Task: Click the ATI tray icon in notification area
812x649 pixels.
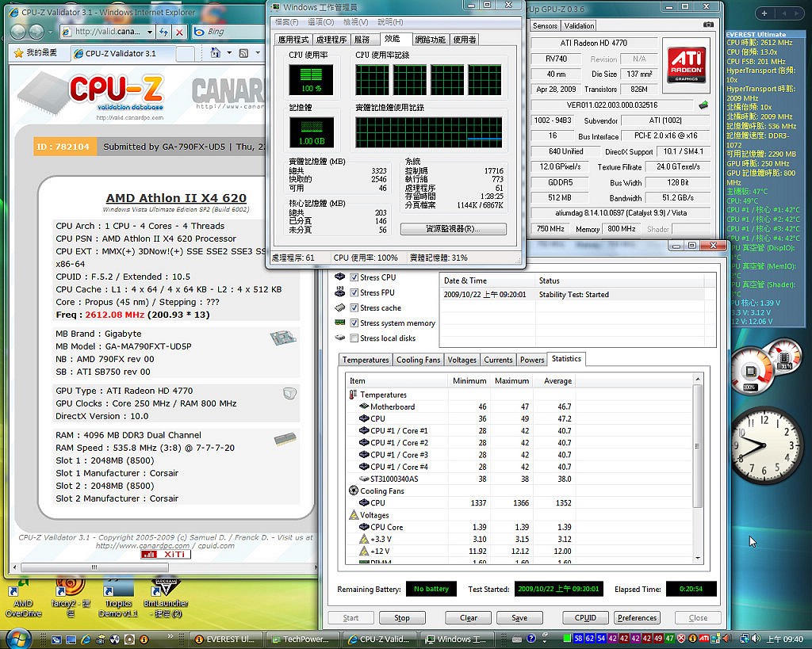Action: point(704,639)
